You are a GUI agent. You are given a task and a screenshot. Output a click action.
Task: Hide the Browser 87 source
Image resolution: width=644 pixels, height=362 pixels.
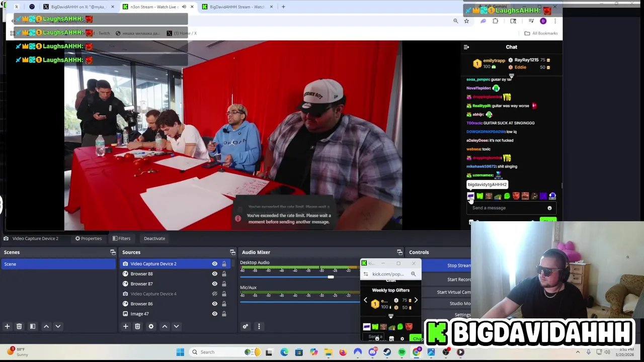pyautogui.click(x=215, y=284)
